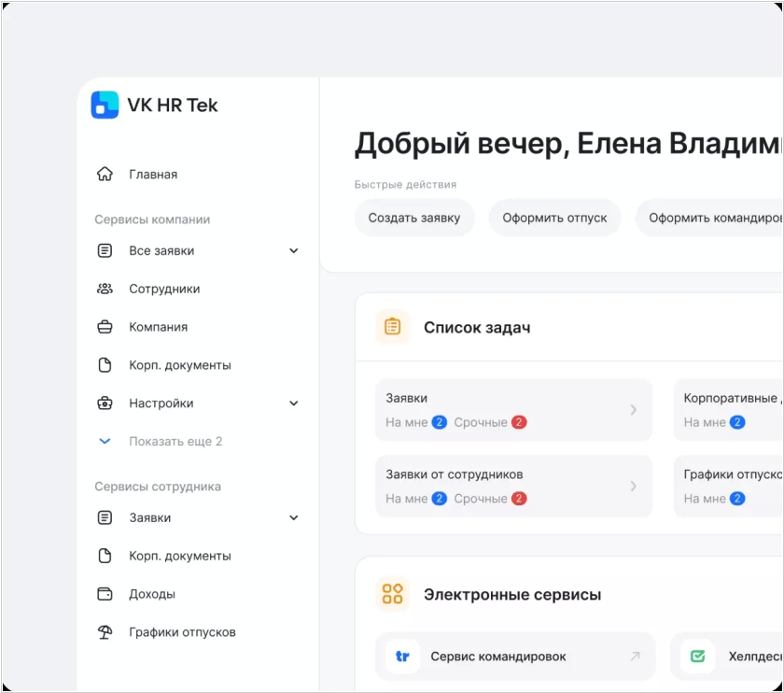784x693 pixels.
Task: Click the red Срочные badge in Заявки card
Action: [519, 422]
